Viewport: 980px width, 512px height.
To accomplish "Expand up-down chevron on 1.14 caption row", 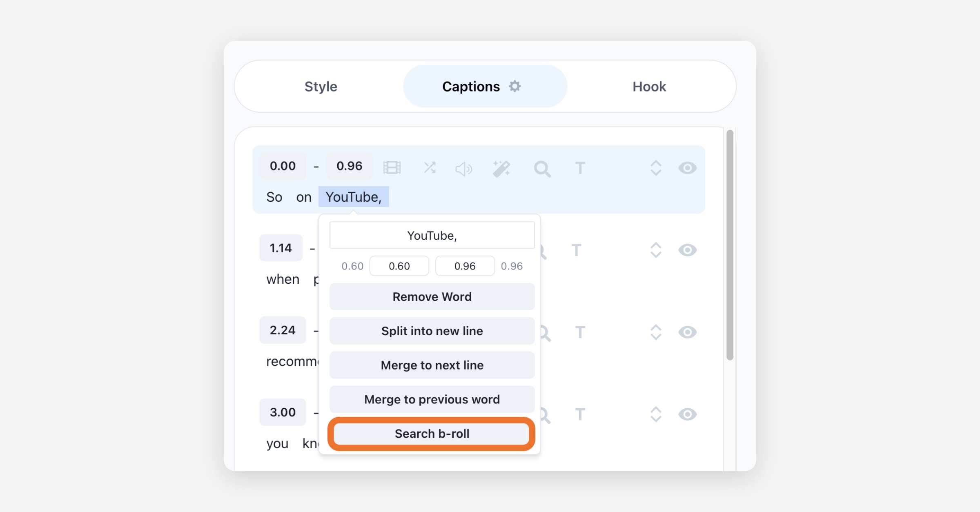I will pyautogui.click(x=656, y=250).
